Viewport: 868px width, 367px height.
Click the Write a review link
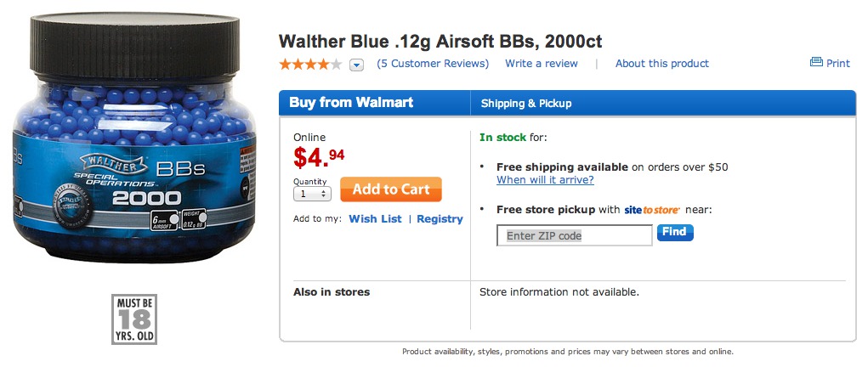click(x=542, y=64)
